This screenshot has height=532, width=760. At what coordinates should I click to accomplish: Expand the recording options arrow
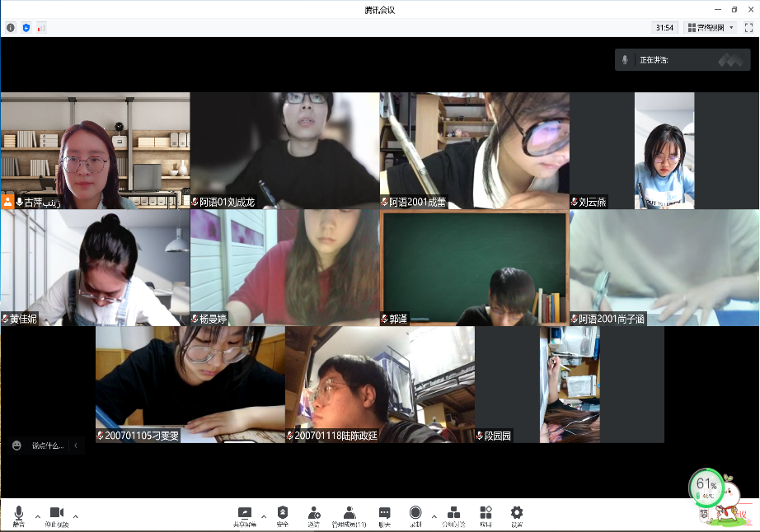click(434, 516)
